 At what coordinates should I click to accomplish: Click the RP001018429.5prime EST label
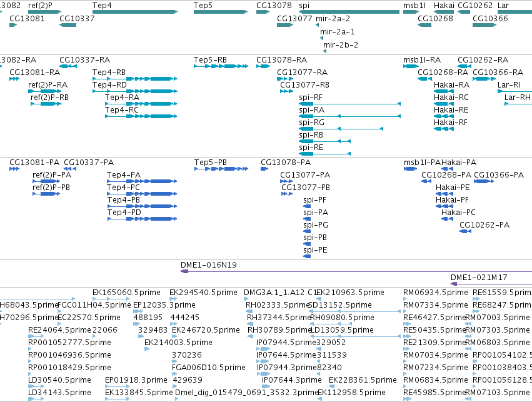point(69,368)
